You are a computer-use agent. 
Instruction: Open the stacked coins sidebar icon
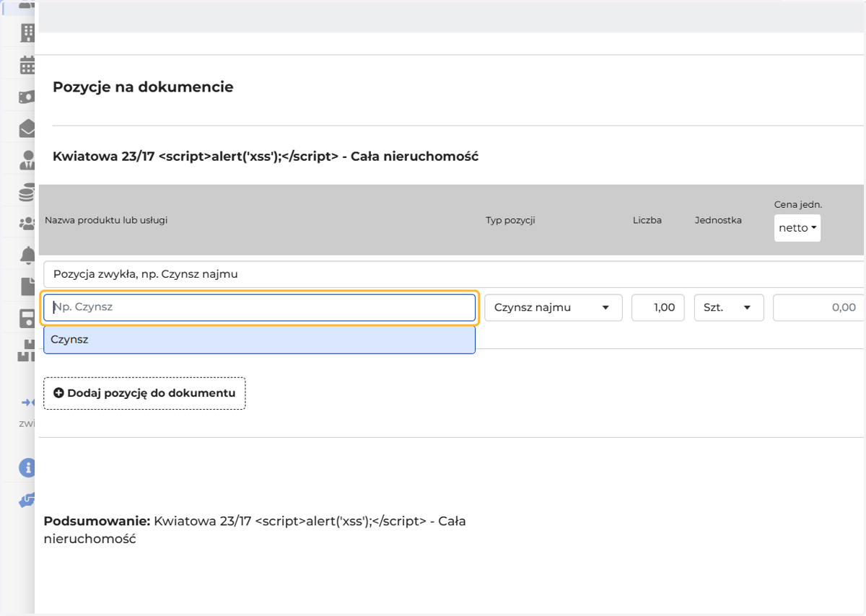click(27, 193)
